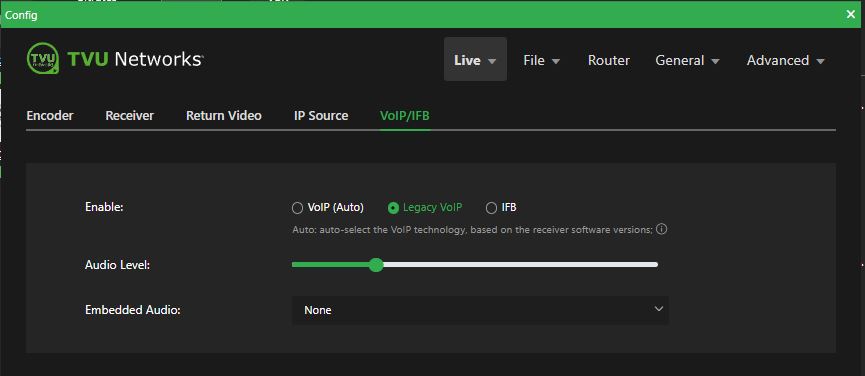
Task: Switch to the Encoder tab
Action: [50, 116]
